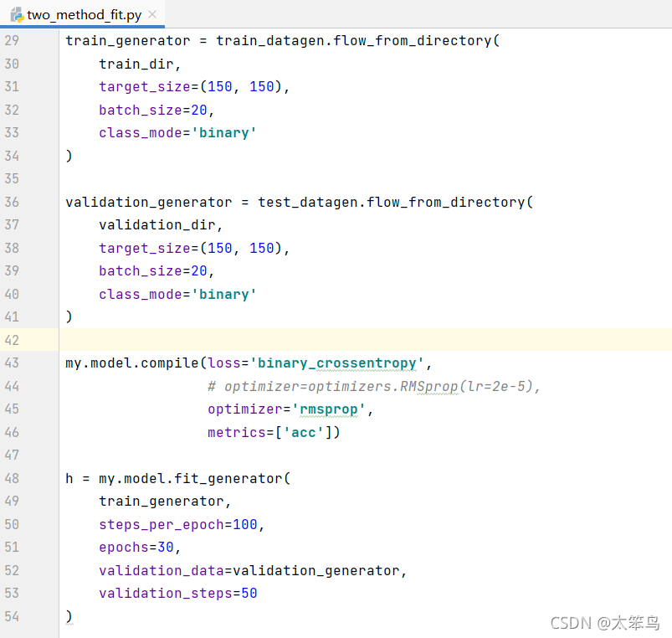Click closing parenthesis on line 54
Screen dimensions: 672x638
[x=69, y=616]
